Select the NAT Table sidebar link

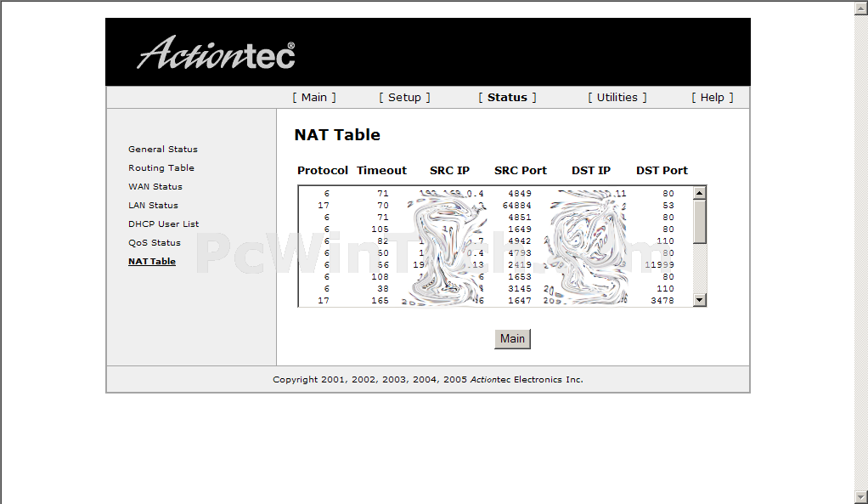152,262
